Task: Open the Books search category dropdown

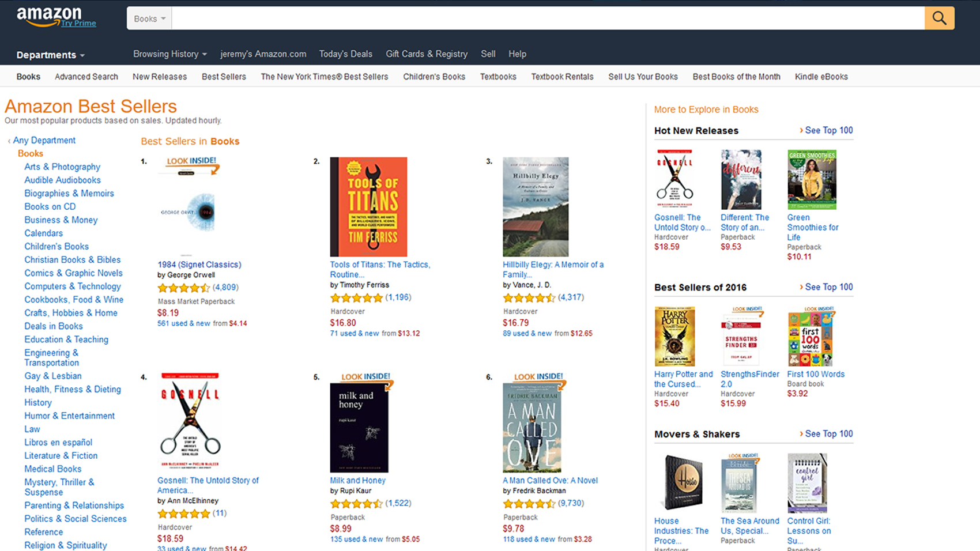Action: point(149,18)
